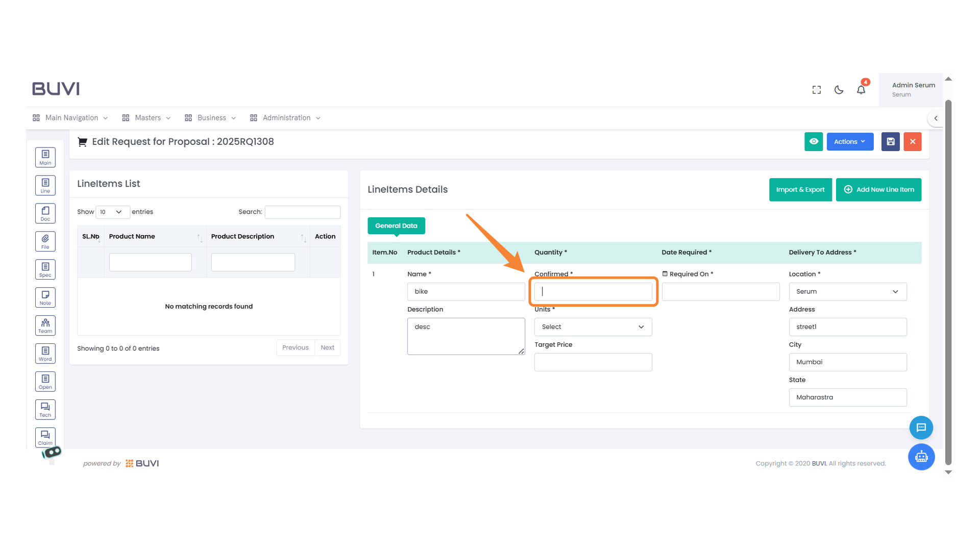The height and width of the screenshot is (551, 980).
Task: Open the chatbot robot icon
Action: [x=921, y=457]
